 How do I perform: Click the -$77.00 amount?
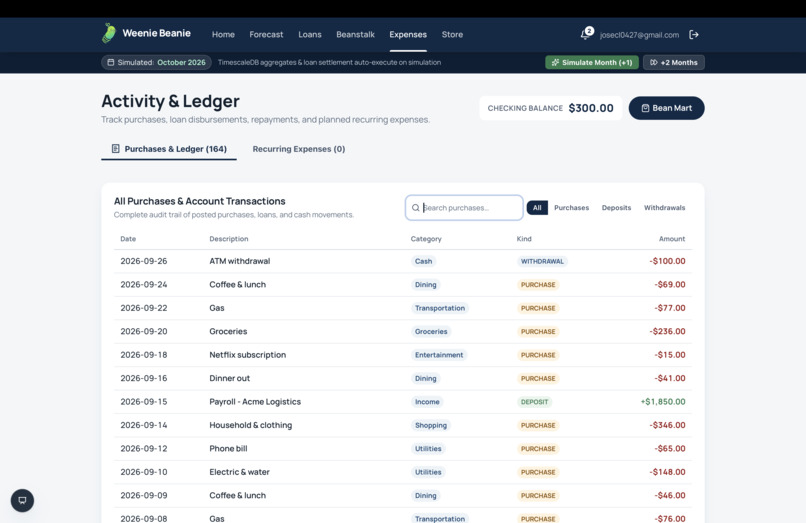tap(670, 308)
